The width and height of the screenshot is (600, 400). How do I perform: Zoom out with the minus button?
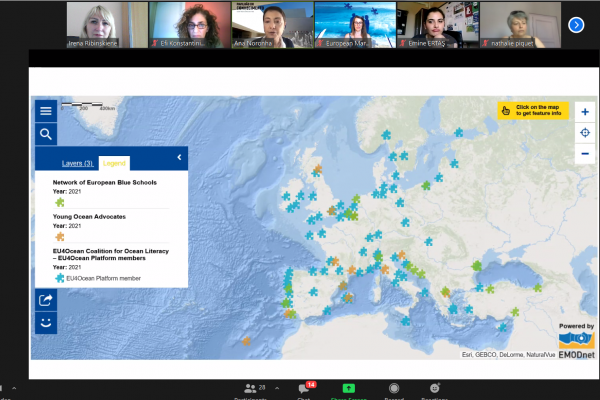585,154
